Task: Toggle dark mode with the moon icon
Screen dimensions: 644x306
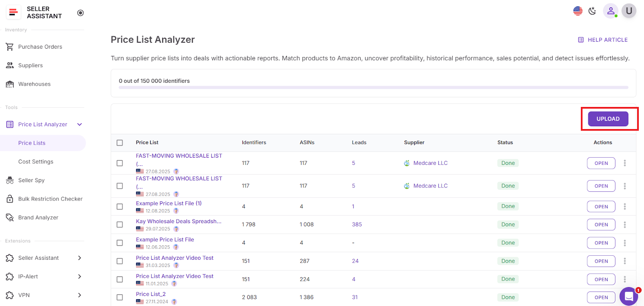Action: (x=592, y=11)
